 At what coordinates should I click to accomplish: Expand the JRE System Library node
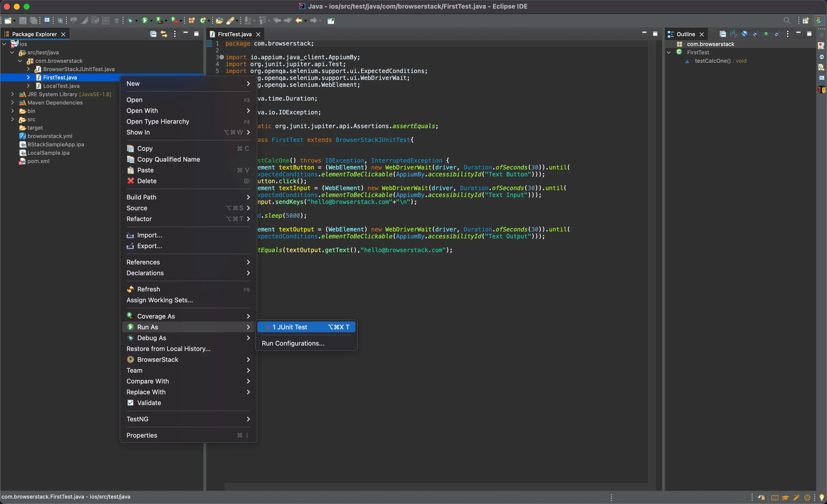click(x=12, y=94)
